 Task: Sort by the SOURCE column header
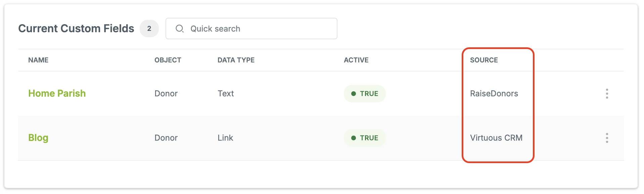484,60
